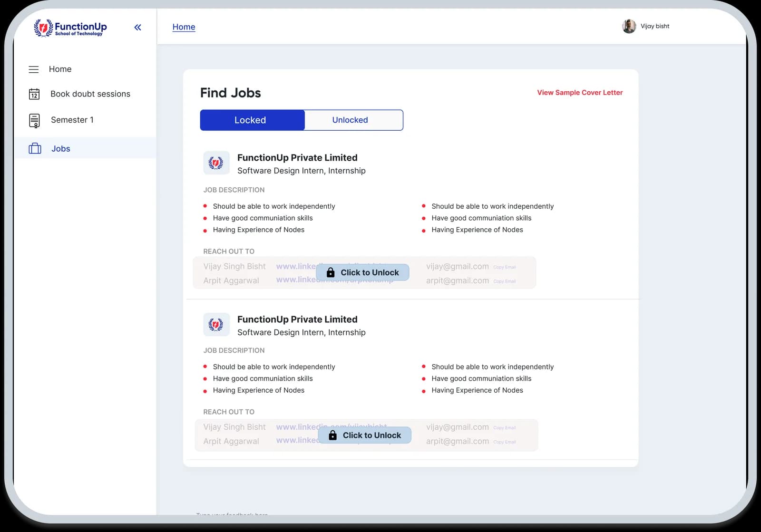Click vijay@gmail.com in the second listing
This screenshot has height=532, width=761.
coord(458,427)
